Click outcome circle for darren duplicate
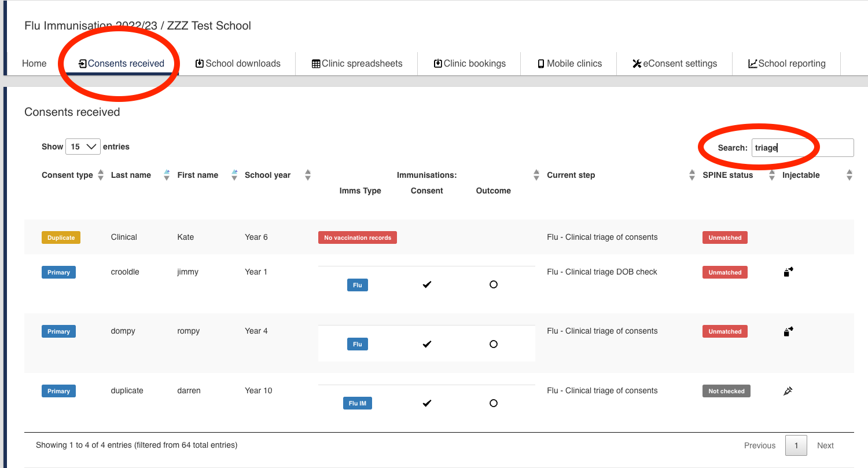This screenshot has height=468, width=868. coord(493,403)
